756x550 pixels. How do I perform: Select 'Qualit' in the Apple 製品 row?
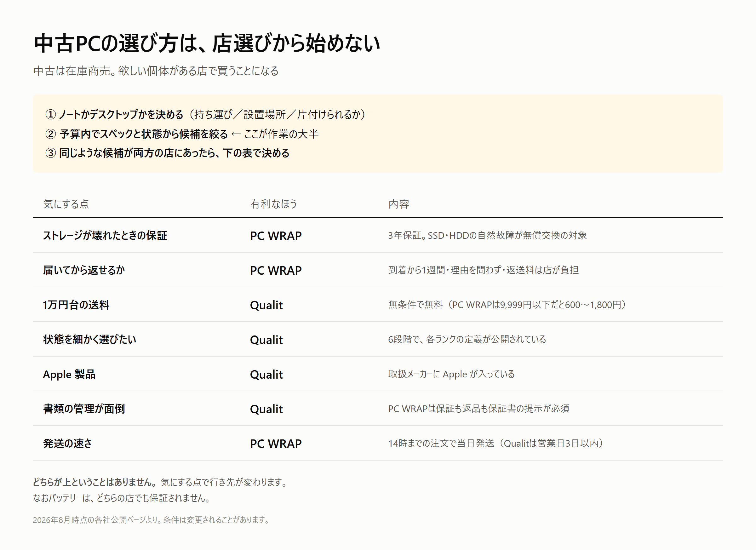point(266,374)
